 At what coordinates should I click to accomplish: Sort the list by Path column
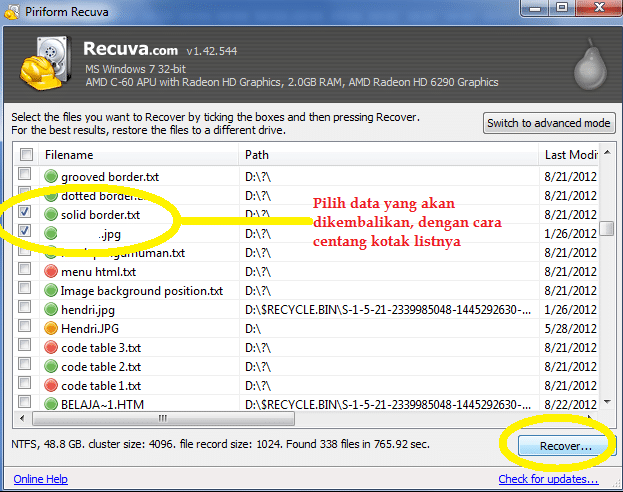tap(389, 155)
